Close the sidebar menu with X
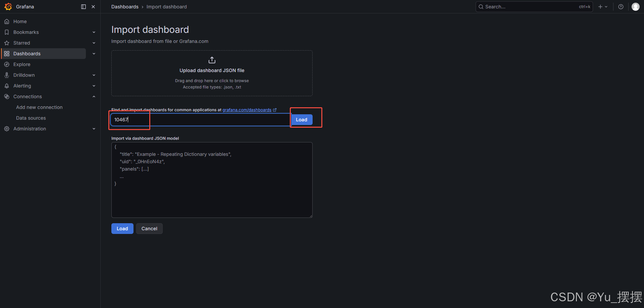The width and height of the screenshot is (644, 308). [x=93, y=7]
